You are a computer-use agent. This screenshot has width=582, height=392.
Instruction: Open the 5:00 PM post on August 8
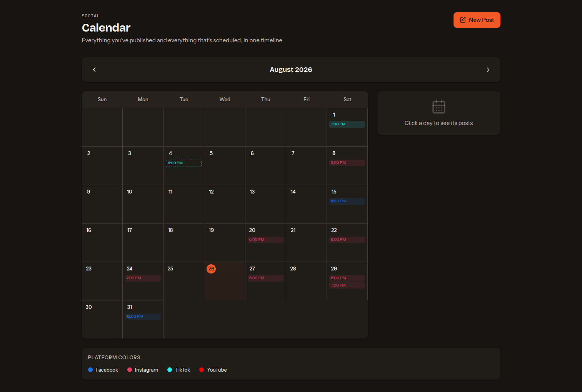pyautogui.click(x=347, y=163)
